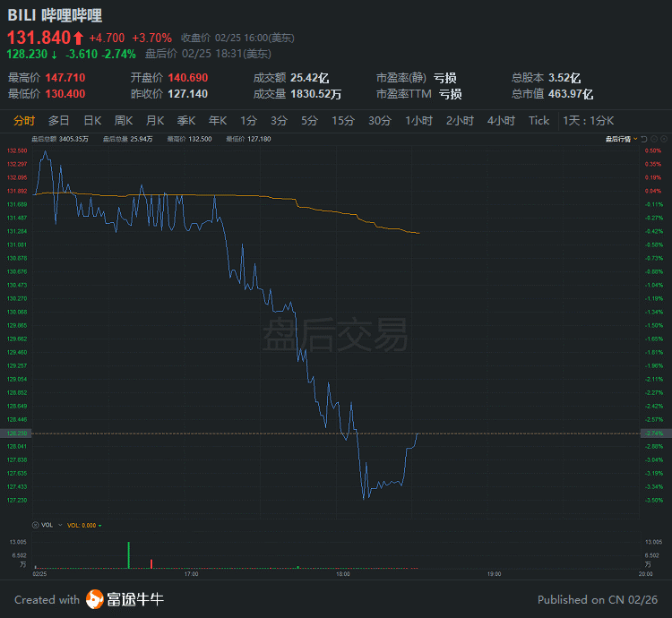This screenshot has width=672, height=618.
Task: Click the 最低价 value 130.400
Action: click(x=65, y=94)
